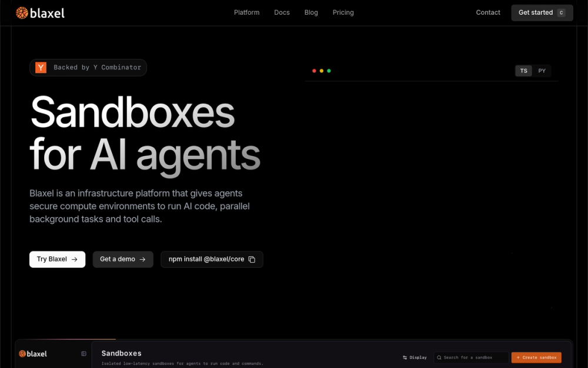Viewport: 588px width, 368px height.
Task: Click the blaxel logo in the header
Action: click(40, 13)
